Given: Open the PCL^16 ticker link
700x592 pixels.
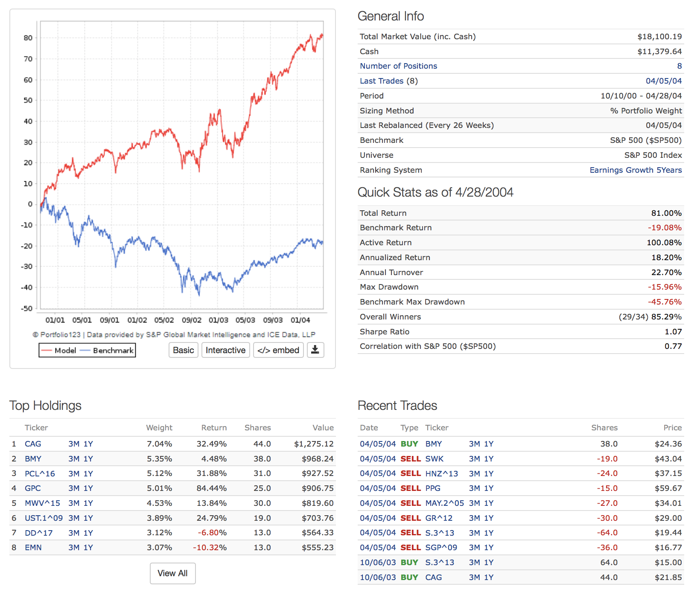Looking at the screenshot, I should (40, 474).
